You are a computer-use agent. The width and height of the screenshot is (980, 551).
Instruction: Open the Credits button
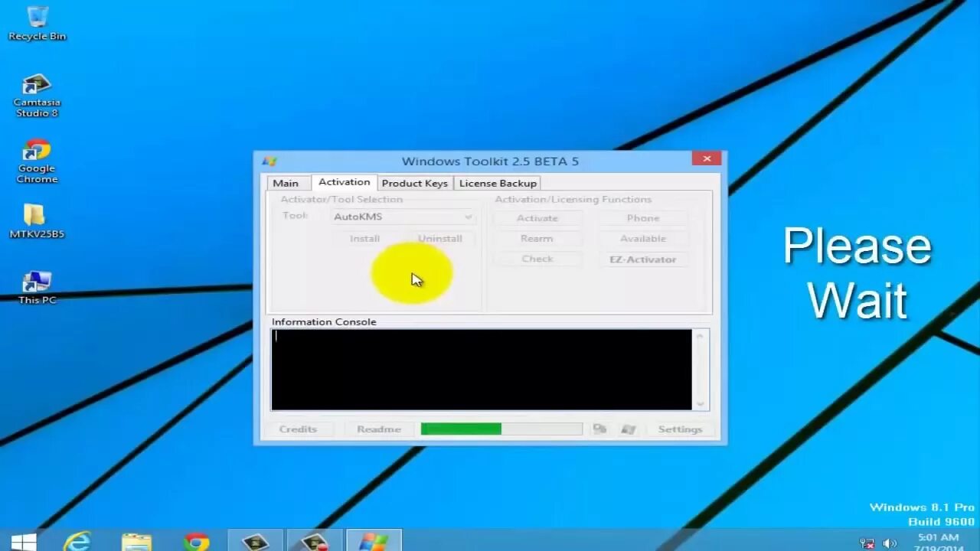coord(298,429)
